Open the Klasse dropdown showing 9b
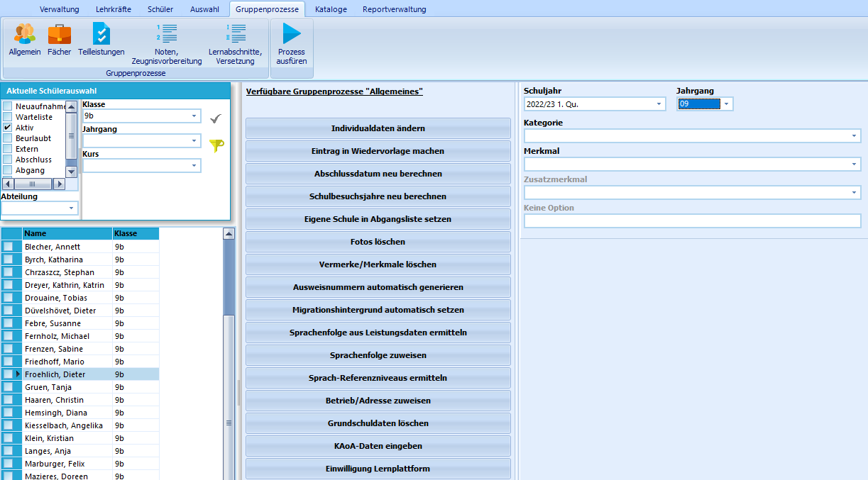 click(x=194, y=116)
